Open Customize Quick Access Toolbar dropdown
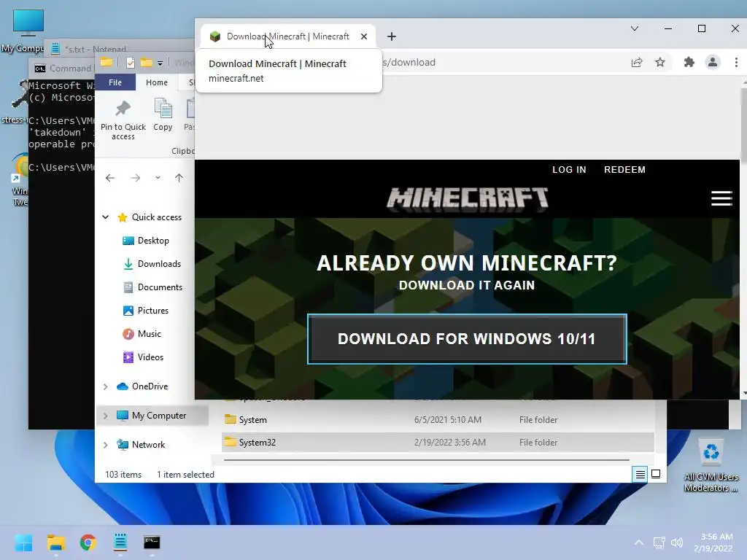 [160, 63]
